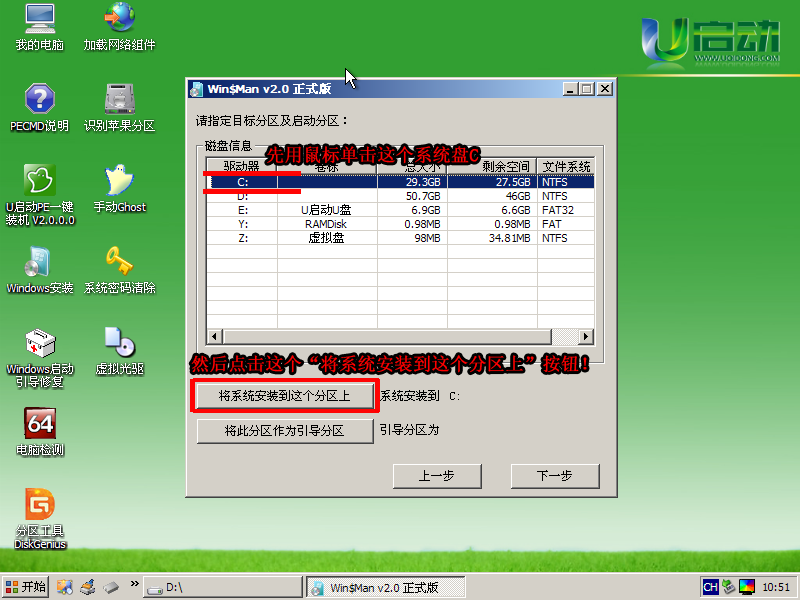The image size is (800, 600).
Task: Launch U启动PE一键装机 V2.0.0.0 icon
Action: pyautogui.click(x=40, y=195)
